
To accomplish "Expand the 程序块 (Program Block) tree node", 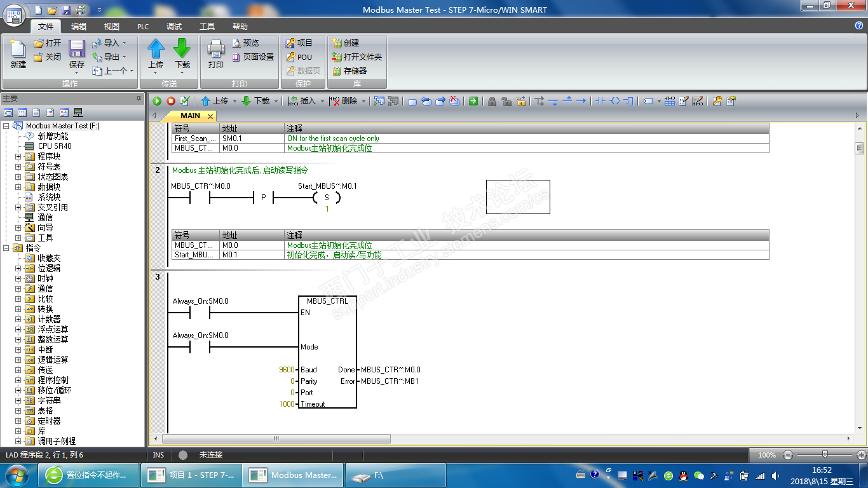I will 18,156.
